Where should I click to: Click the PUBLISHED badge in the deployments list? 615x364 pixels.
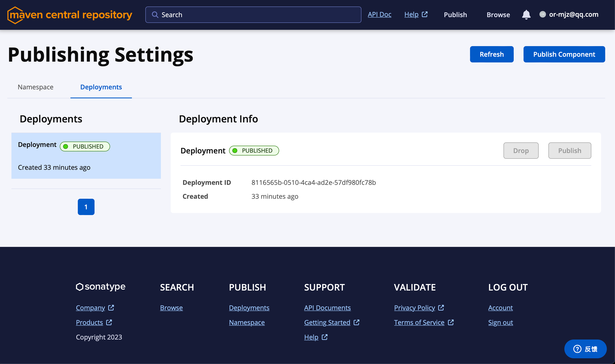(x=85, y=146)
